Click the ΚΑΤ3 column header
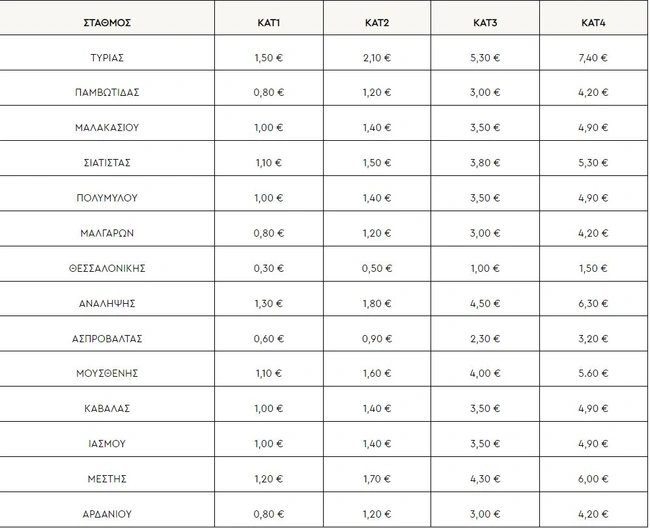The width and height of the screenshot is (650, 528). (x=485, y=21)
